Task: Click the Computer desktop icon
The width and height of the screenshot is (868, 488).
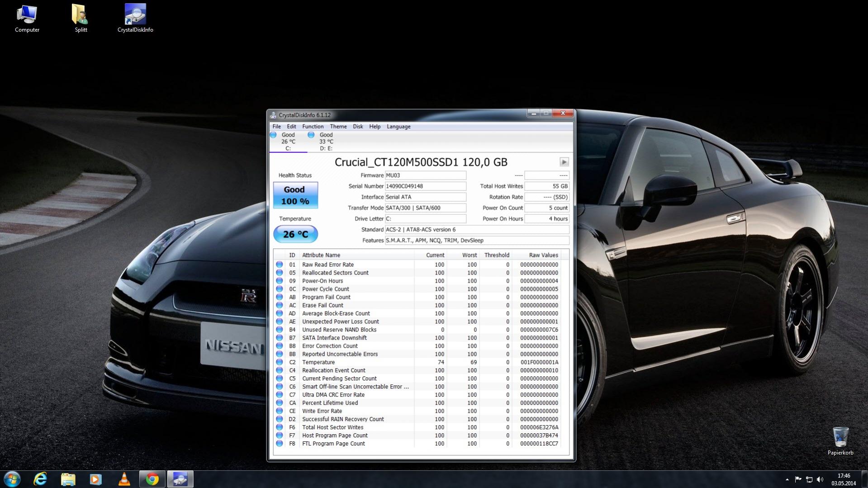Action: click(27, 18)
